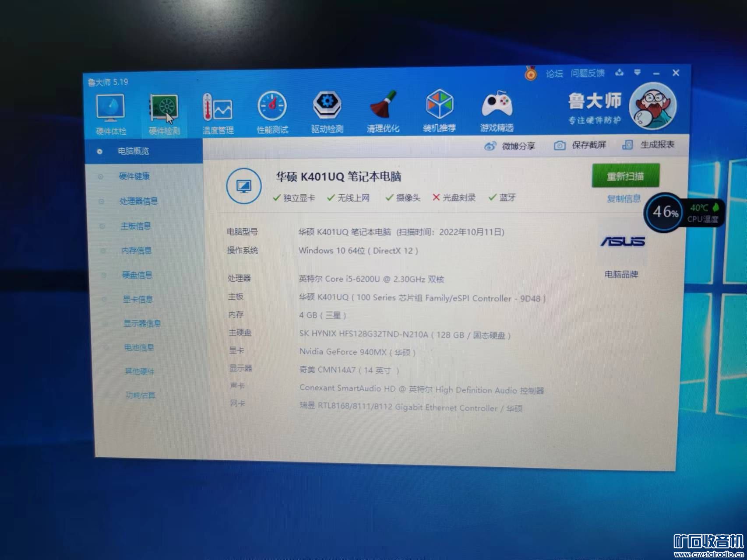Image resolution: width=747 pixels, height=560 pixels.
Task: Click the '光盘刻录' status label
Action: click(459, 197)
